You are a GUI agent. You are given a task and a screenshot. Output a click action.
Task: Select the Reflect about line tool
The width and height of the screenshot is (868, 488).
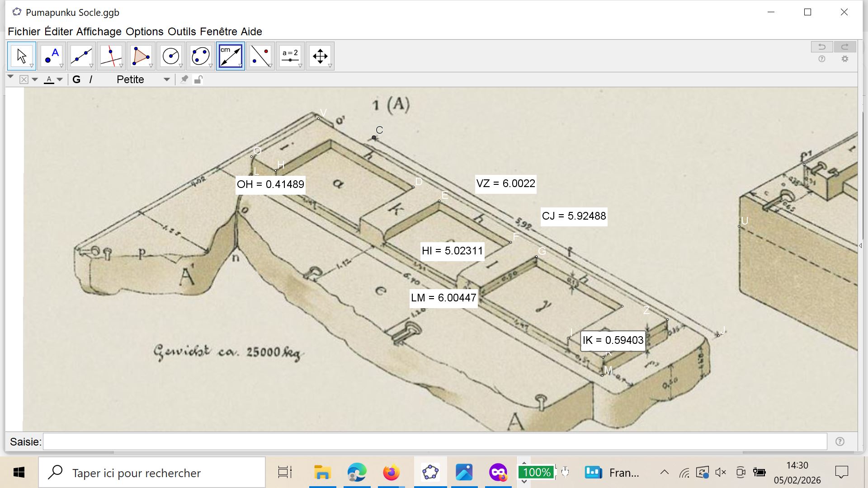click(260, 56)
